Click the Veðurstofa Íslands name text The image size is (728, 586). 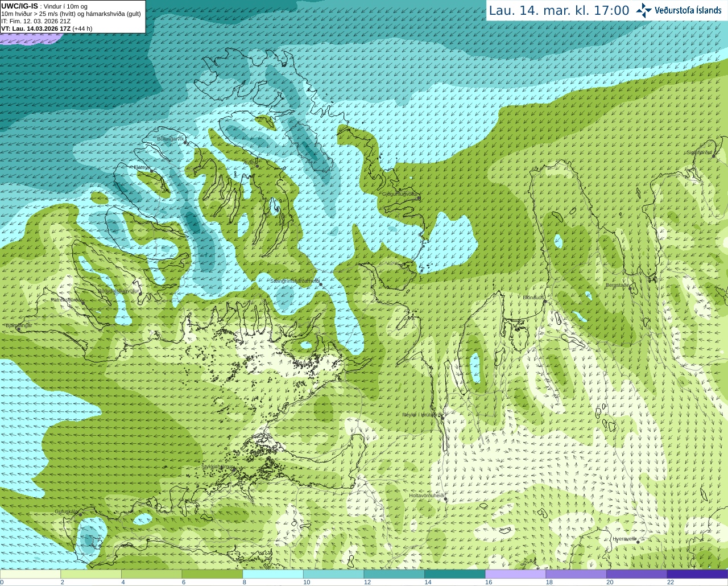[688, 10]
